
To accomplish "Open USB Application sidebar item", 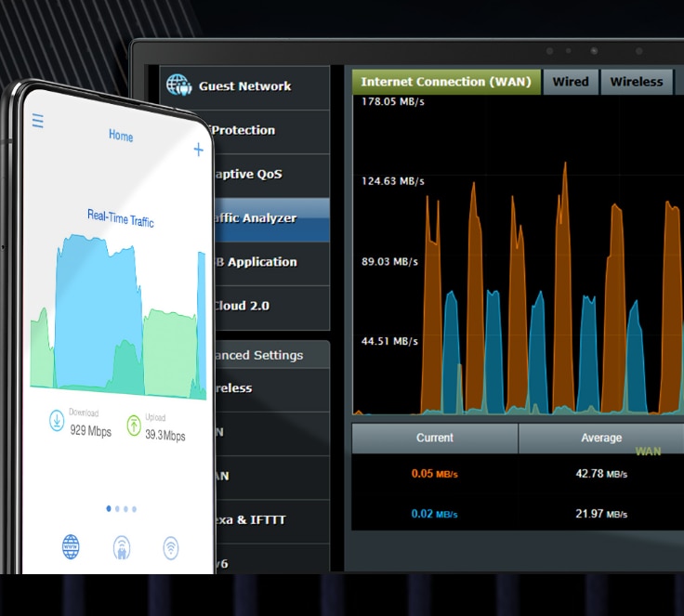I will (271, 264).
